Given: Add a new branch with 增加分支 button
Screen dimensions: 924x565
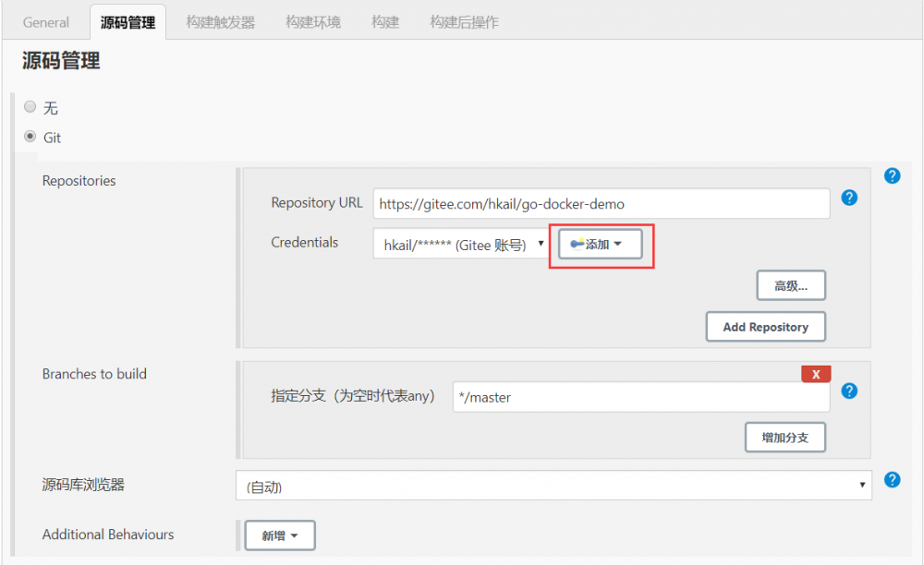Looking at the screenshot, I should point(784,437).
